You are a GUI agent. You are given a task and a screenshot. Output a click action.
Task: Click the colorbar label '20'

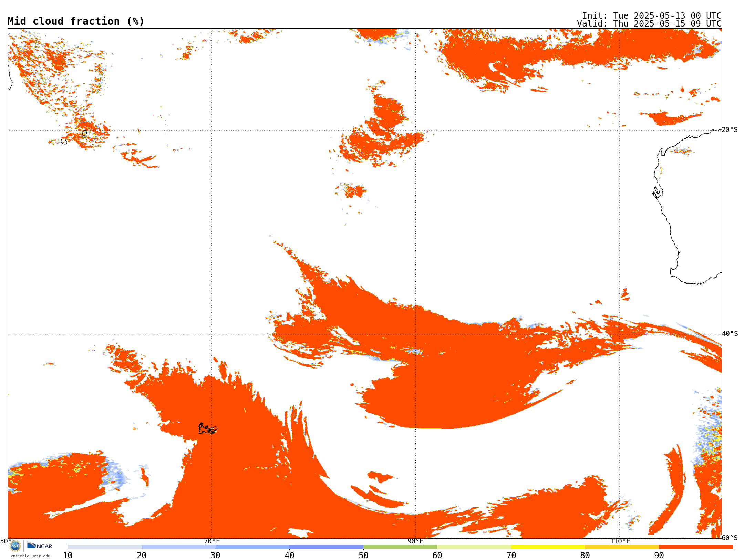pyautogui.click(x=142, y=556)
